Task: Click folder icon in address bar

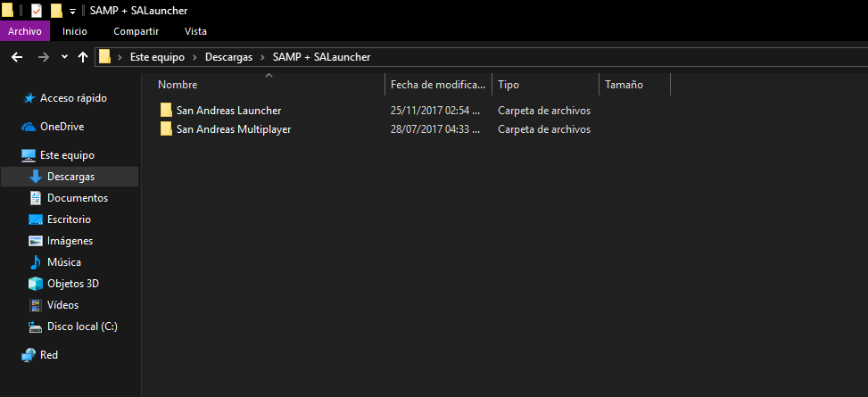Action: [x=104, y=56]
